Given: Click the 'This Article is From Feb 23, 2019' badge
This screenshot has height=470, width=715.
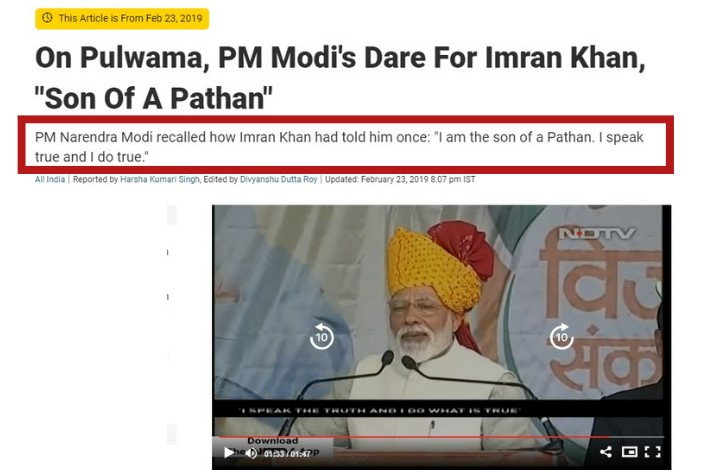Looking at the screenshot, I should (x=122, y=18).
